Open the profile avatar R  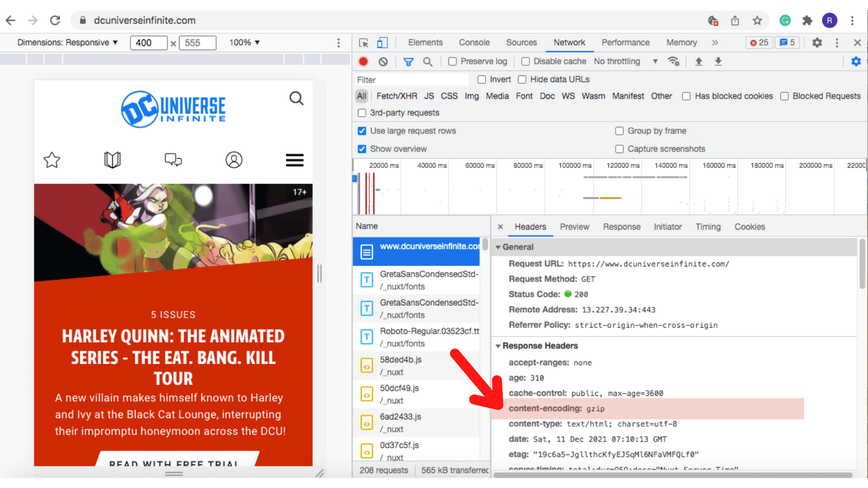[x=830, y=20]
